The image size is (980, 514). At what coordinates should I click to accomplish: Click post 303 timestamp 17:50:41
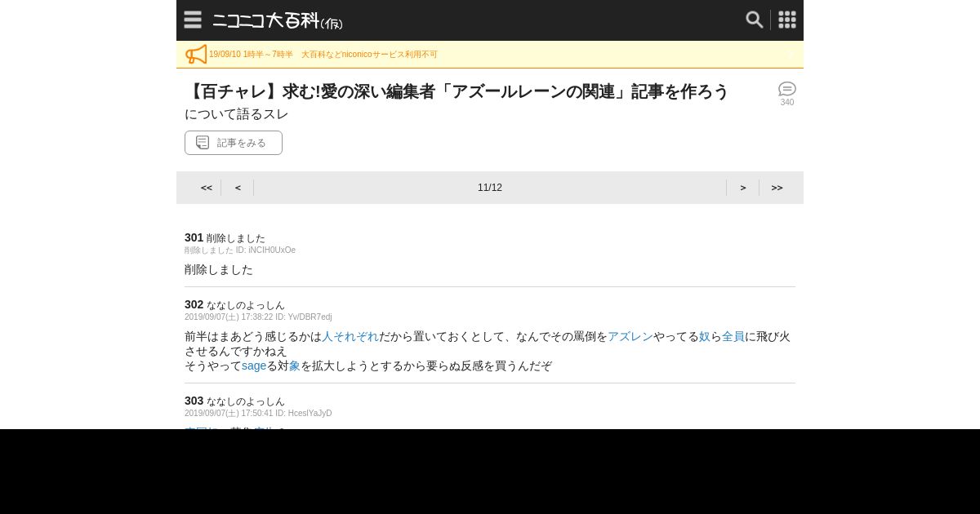point(257,414)
